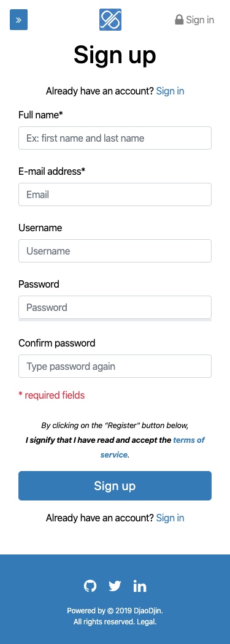The width and height of the screenshot is (230, 644).
Task: Expand the sidebar with double-chevron button
Action: coord(18,20)
